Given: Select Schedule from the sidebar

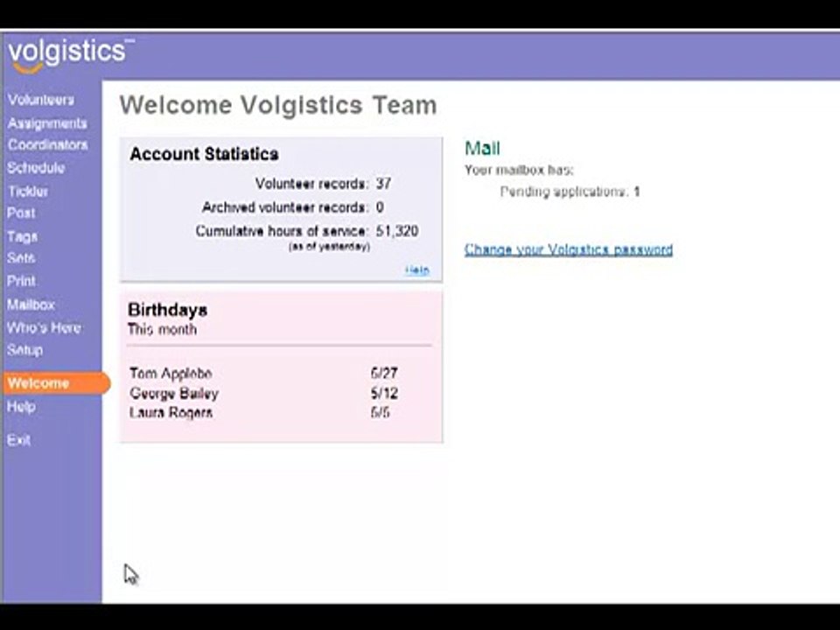Looking at the screenshot, I should point(36,168).
